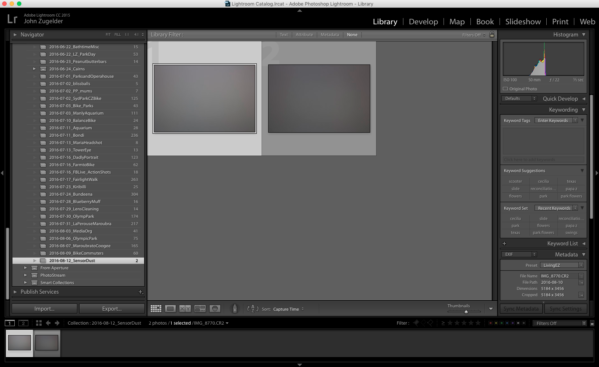Expand the Keyword List panel
599x367 pixels.
click(583, 243)
